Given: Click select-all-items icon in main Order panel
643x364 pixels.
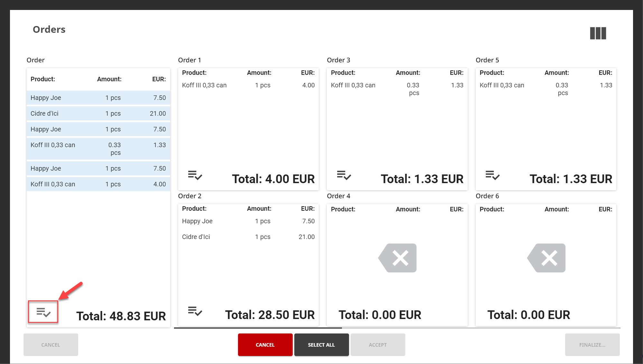Looking at the screenshot, I should click(43, 312).
